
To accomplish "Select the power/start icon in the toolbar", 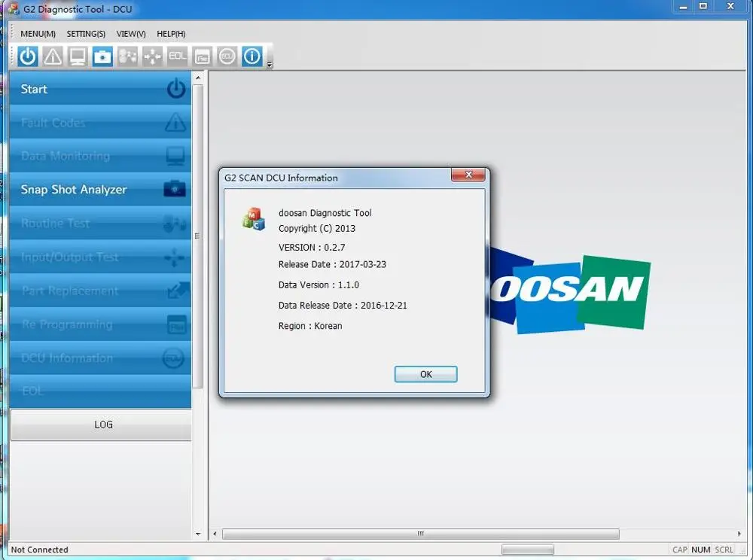I will [27, 56].
